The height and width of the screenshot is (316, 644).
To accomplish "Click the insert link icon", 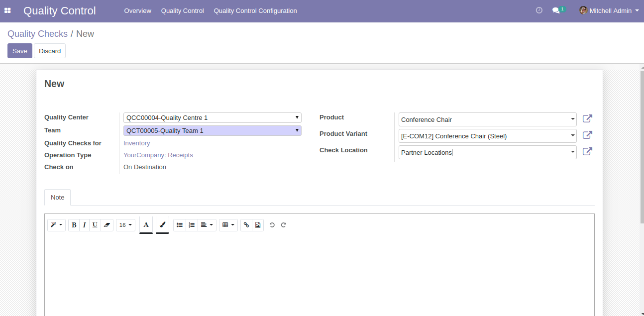I will point(246,225).
